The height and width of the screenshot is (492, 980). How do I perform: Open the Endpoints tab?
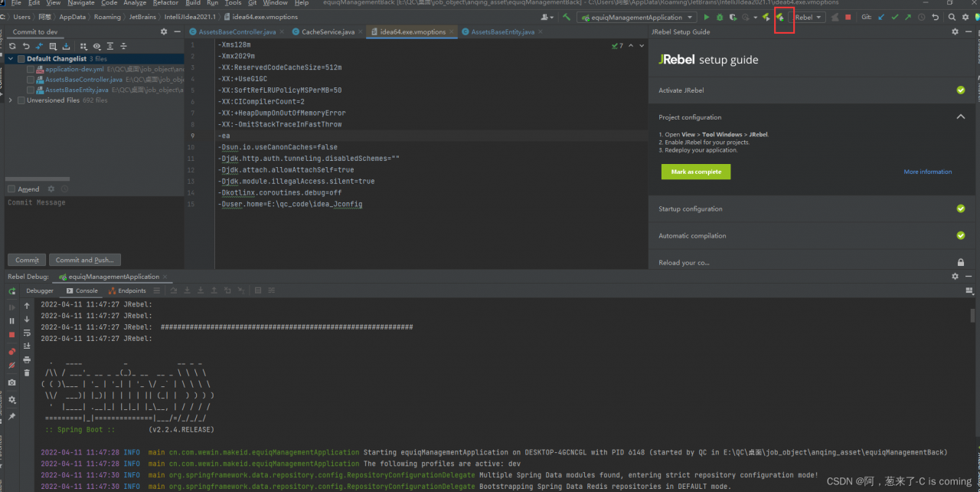127,291
